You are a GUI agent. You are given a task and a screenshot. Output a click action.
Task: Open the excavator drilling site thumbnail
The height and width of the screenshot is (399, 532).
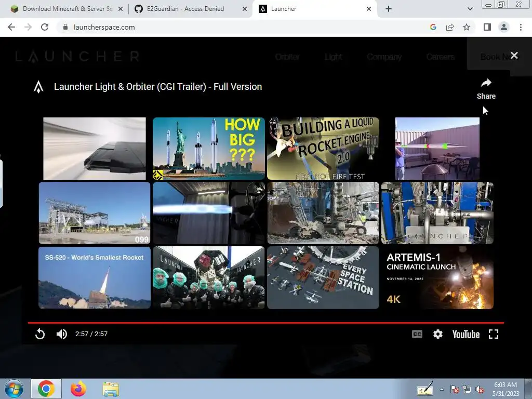[323, 212]
